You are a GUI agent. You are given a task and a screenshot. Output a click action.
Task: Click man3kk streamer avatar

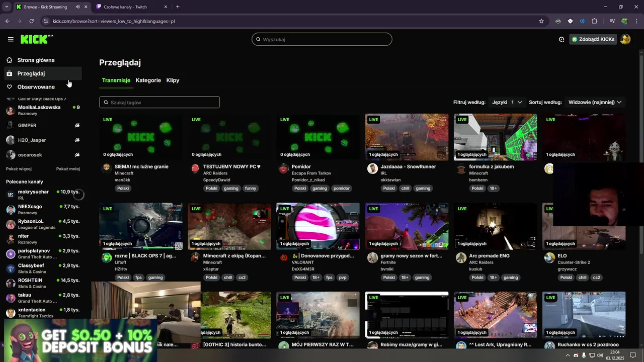[x=107, y=168]
